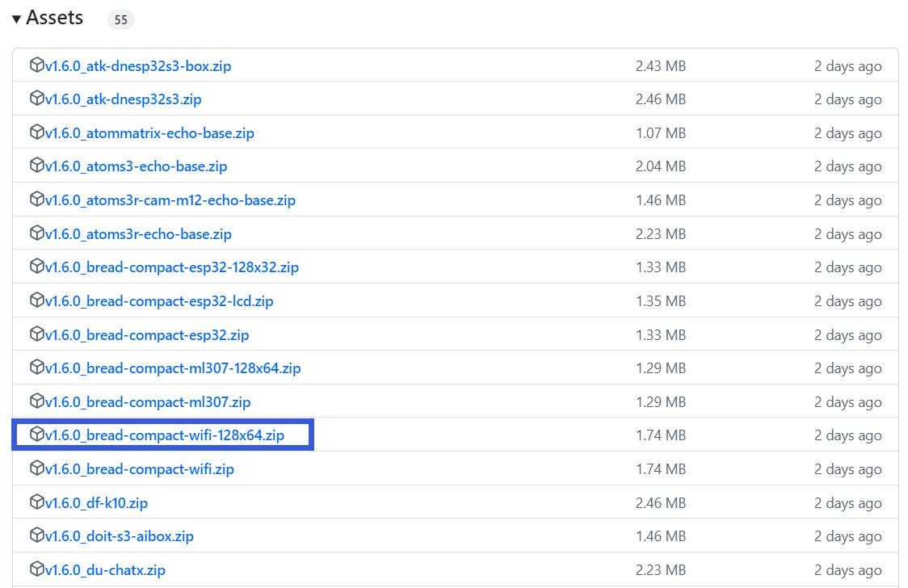Click the 2.43 MB size of atk-dnesp32s3-box
Viewport: 908px width, 588px height.
pos(661,66)
